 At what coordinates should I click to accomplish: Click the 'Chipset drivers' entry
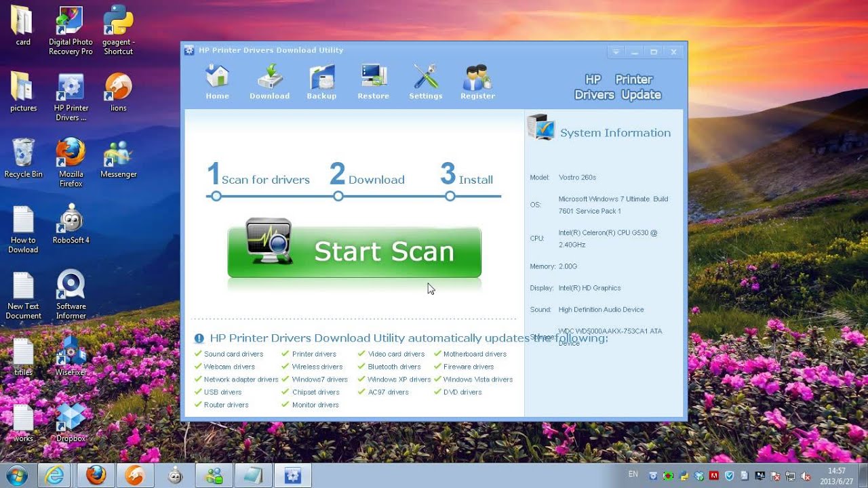pos(316,392)
